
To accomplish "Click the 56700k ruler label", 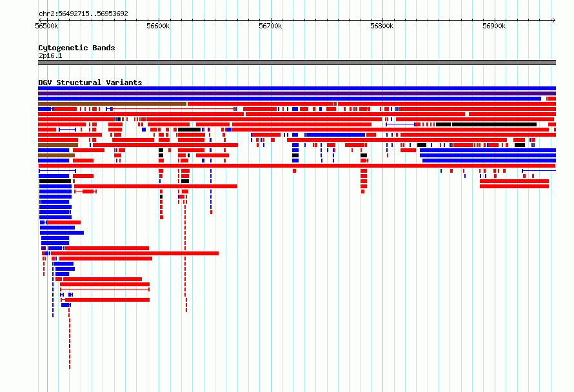I will pos(270,26).
